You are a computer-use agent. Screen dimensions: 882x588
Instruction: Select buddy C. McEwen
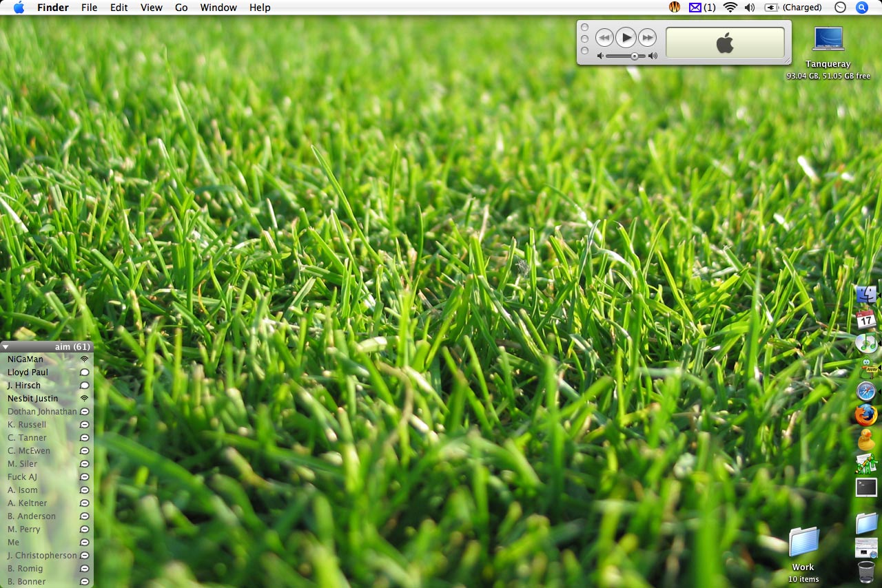tap(47, 451)
